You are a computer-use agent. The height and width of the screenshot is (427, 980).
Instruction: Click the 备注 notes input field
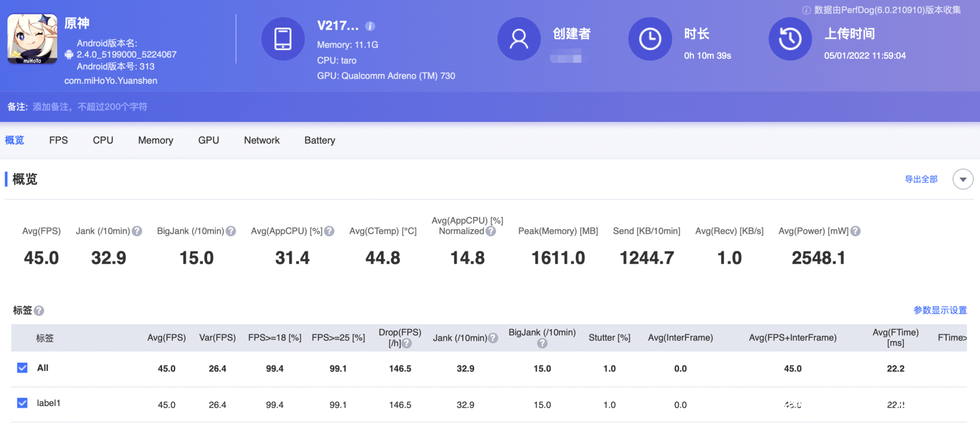click(x=90, y=107)
